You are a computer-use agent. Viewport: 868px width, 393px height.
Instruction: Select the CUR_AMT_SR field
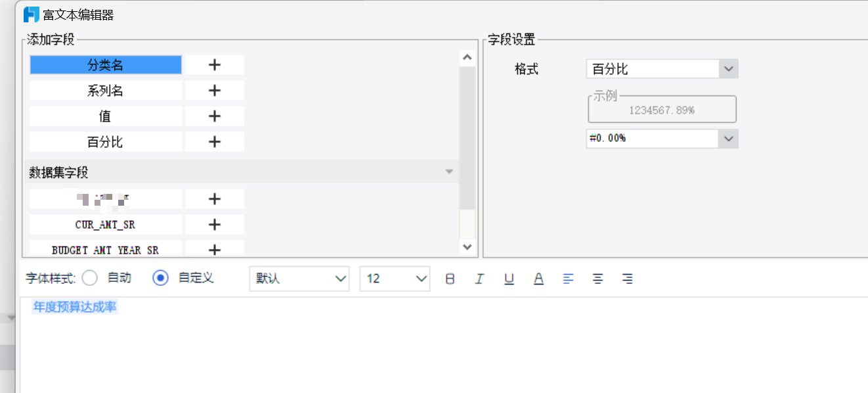point(106,225)
